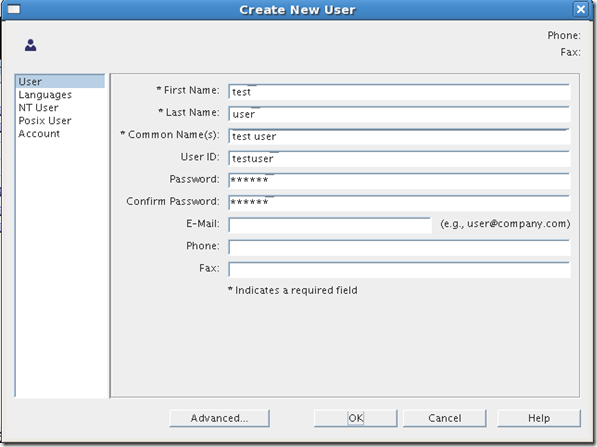
Task: Click the E-Mail input field
Action: point(330,225)
